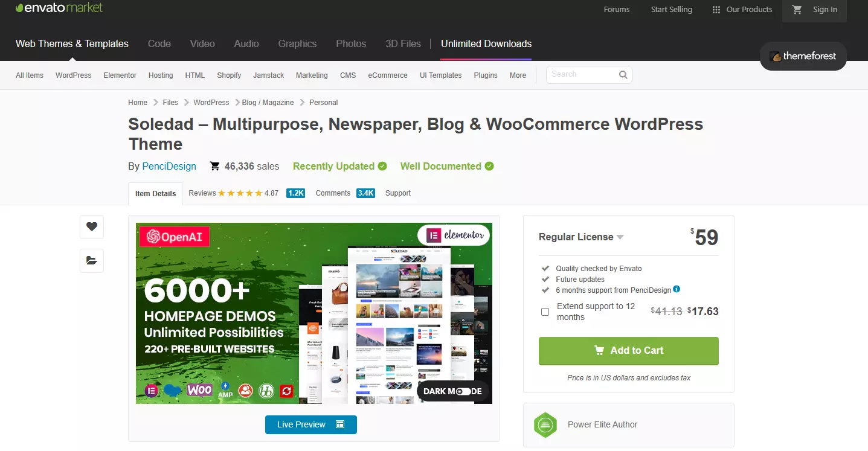868x451 pixels.
Task: Open CMS category
Action: point(348,75)
